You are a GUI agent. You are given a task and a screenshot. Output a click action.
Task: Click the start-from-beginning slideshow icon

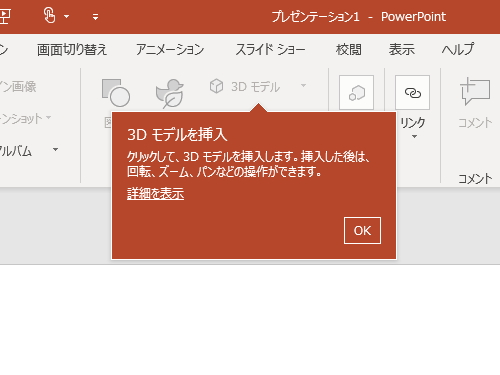[5, 16]
